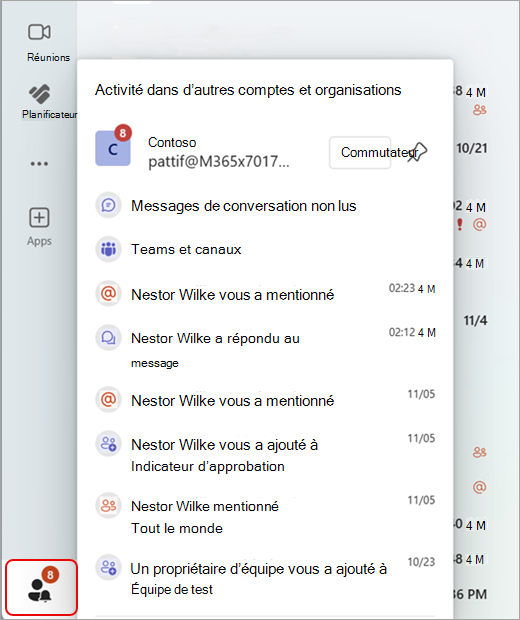Open the first 11/05 Nestor Wilke mention notification
The width and height of the screenshot is (520, 620).
pos(265,400)
